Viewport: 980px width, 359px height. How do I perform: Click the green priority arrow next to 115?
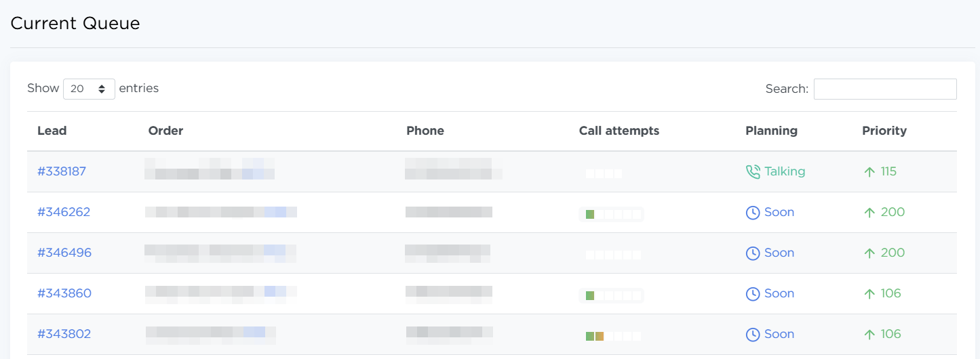click(x=869, y=172)
